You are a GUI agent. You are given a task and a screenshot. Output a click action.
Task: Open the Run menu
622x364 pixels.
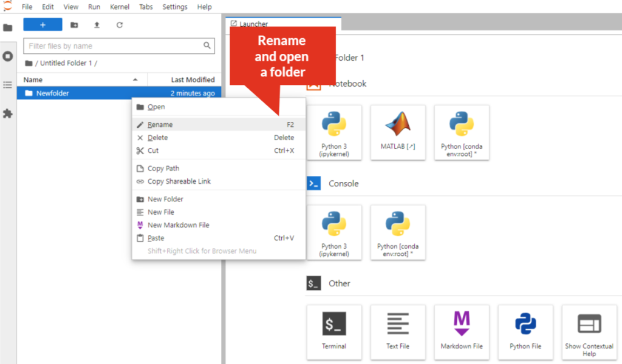click(x=94, y=7)
